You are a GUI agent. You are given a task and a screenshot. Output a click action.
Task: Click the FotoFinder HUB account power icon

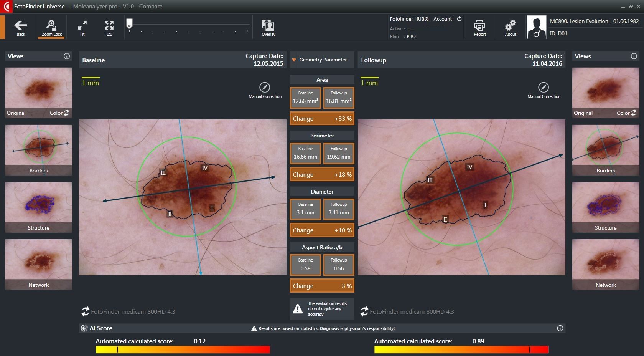pos(459,19)
